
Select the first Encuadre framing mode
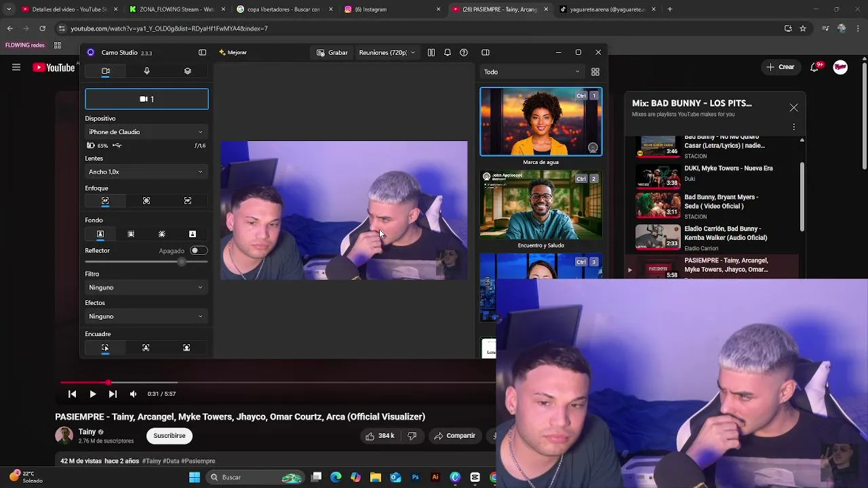pos(105,348)
